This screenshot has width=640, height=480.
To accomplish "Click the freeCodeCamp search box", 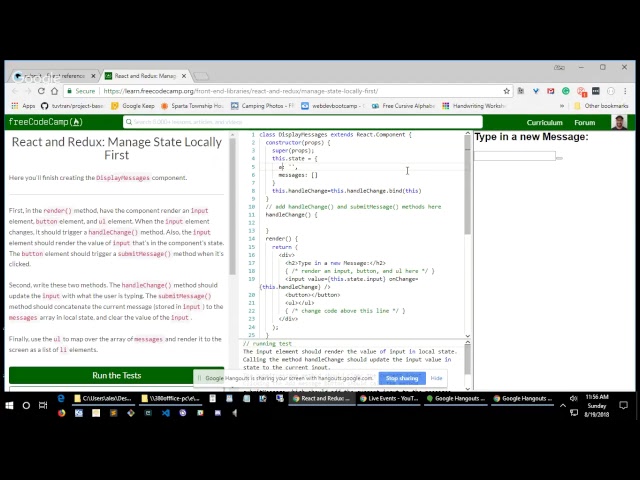I will 302,122.
